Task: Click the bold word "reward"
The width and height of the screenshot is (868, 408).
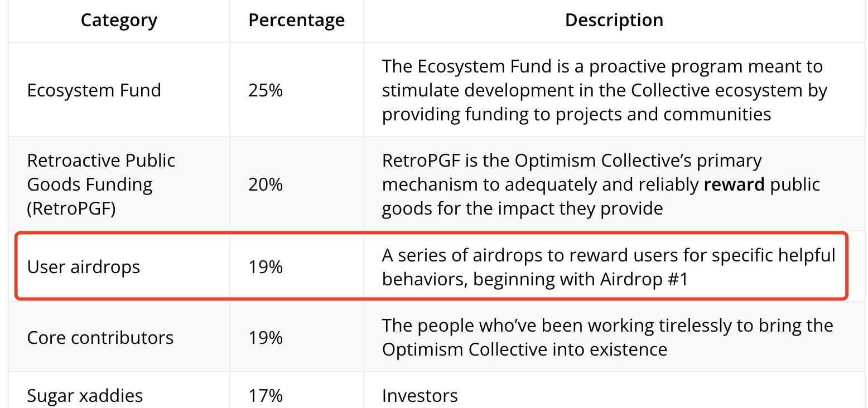Action: coord(734,184)
